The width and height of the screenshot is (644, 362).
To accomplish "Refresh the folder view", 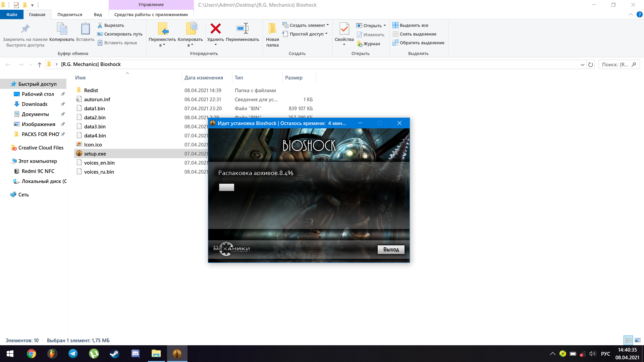I will (x=591, y=64).
